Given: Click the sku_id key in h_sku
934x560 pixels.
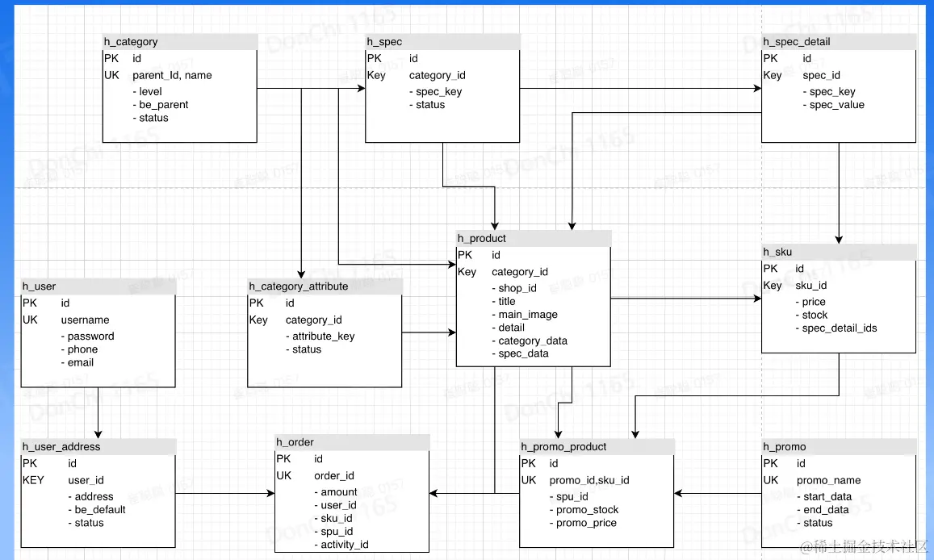Looking at the screenshot, I should coord(811,286).
